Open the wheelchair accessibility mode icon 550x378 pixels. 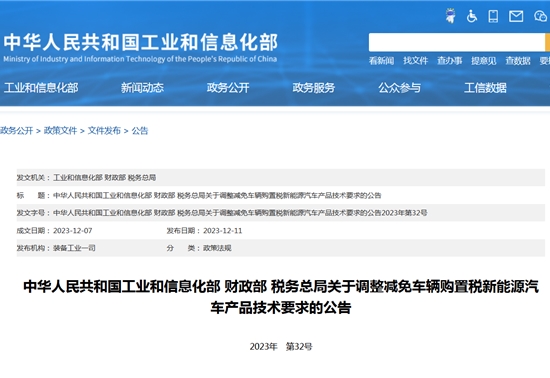pos(472,16)
